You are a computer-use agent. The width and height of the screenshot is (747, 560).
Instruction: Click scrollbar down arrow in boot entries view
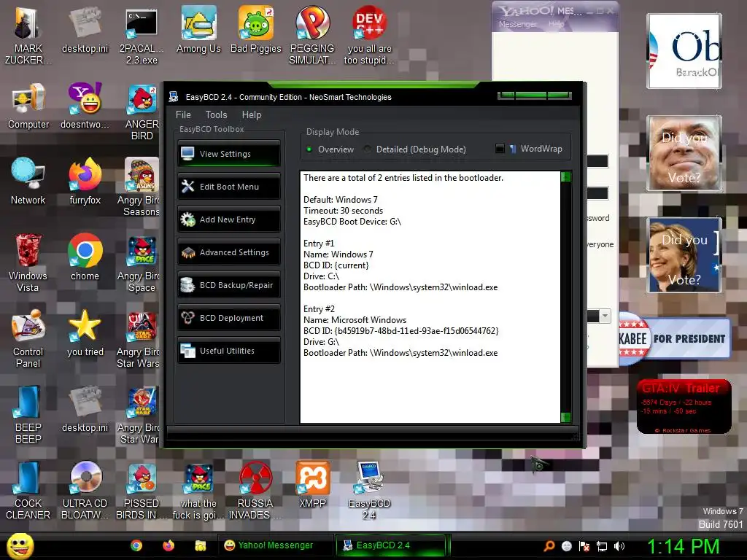tap(566, 418)
